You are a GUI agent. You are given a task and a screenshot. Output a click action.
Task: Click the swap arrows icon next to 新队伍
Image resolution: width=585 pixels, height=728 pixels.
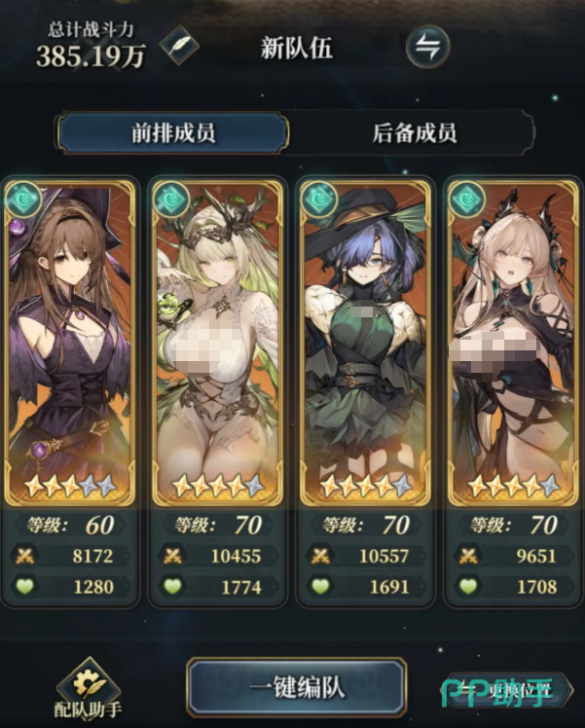tap(427, 47)
